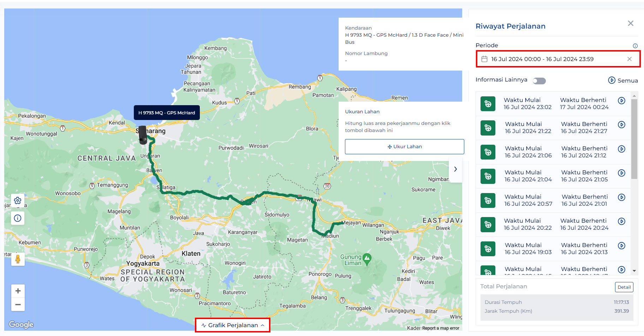Image resolution: width=644 pixels, height=336 pixels.
Task: Click route icon of 21:22 trip
Action: click(488, 128)
